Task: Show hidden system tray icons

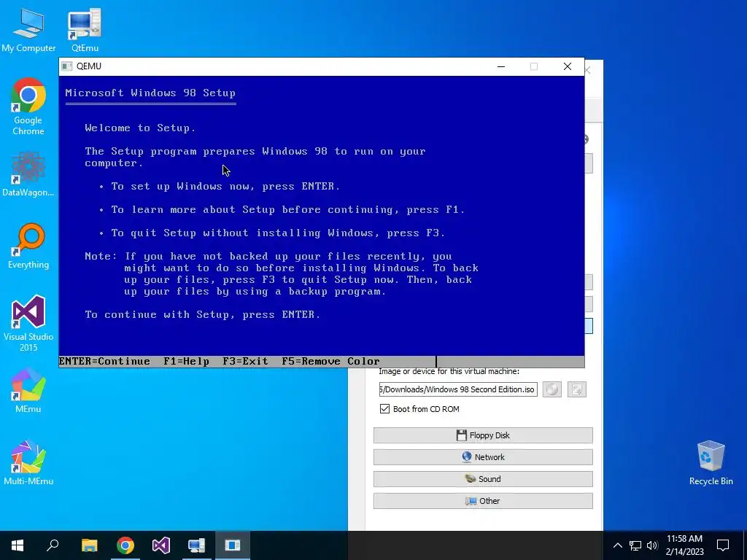Action: coord(617,545)
